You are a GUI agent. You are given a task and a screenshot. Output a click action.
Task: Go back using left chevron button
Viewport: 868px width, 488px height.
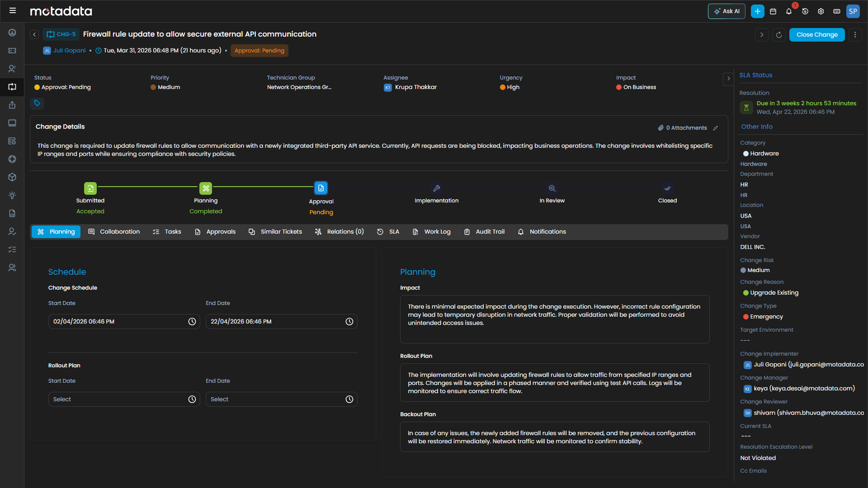(34, 34)
